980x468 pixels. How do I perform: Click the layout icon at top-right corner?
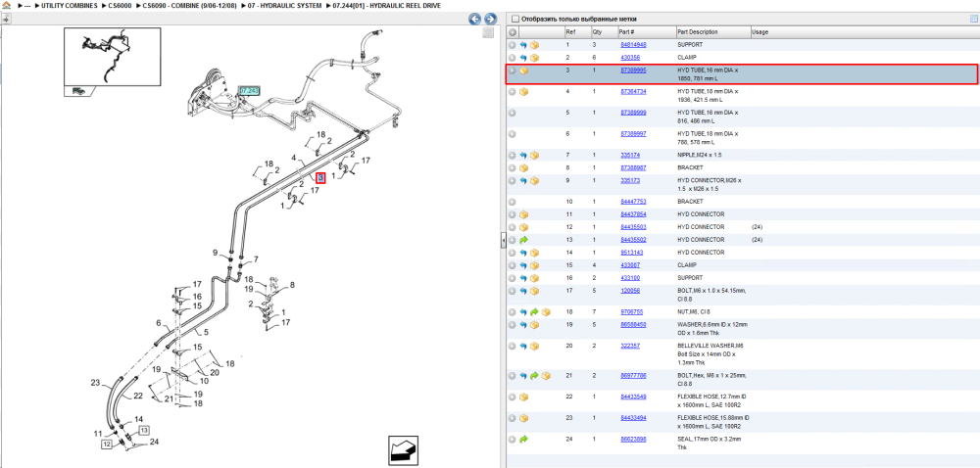(973, 19)
